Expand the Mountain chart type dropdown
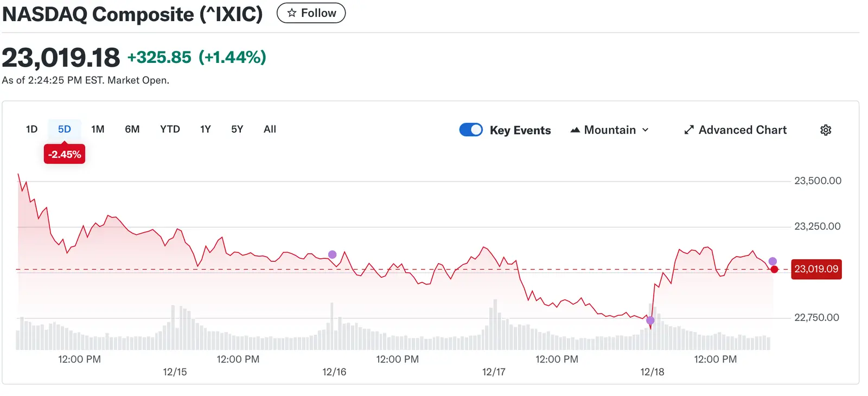Screen dimensions: 868x396 coord(610,130)
